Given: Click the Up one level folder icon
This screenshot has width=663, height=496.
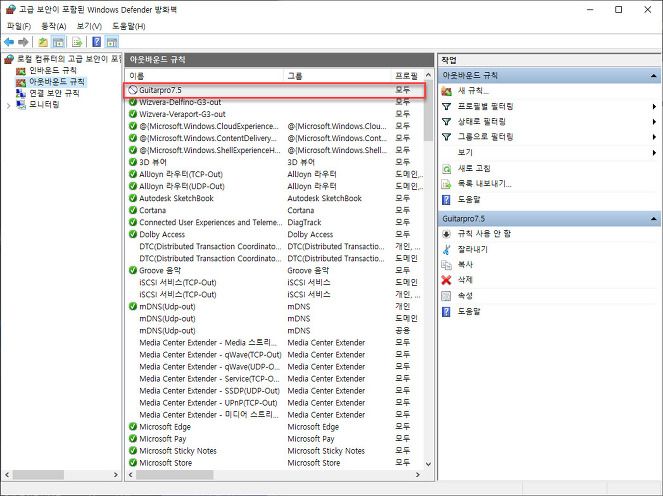Looking at the screenshot, I should tap(43, 42).
